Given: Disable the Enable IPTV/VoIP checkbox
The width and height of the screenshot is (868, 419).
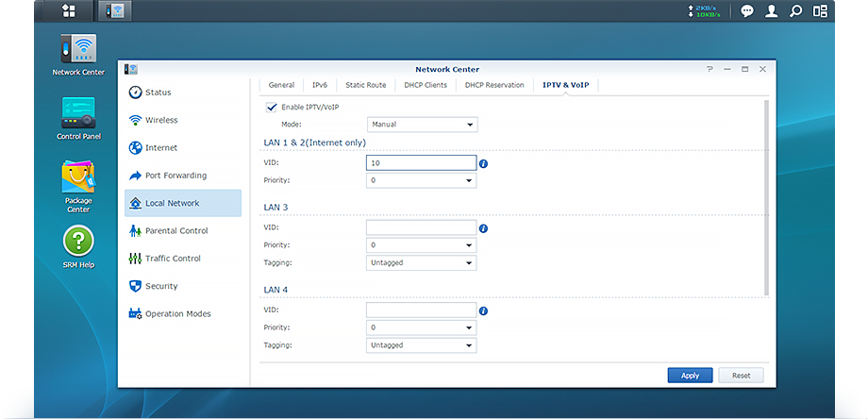Looking at the screenshot, I should (272, 107).
